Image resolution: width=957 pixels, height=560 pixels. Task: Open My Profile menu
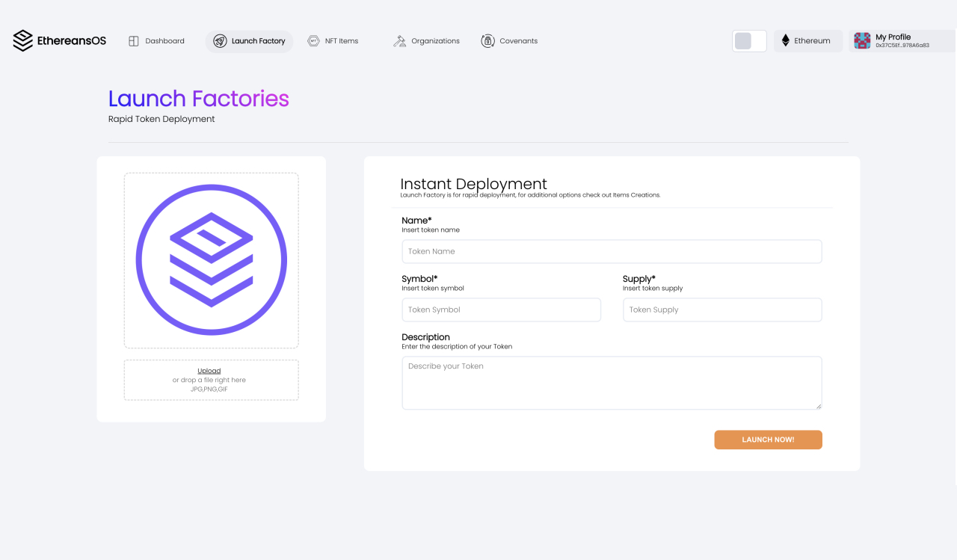click(893, 37)
